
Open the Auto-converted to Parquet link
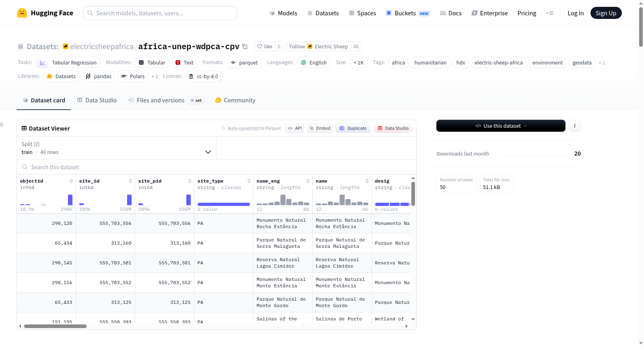coord(243,128)
